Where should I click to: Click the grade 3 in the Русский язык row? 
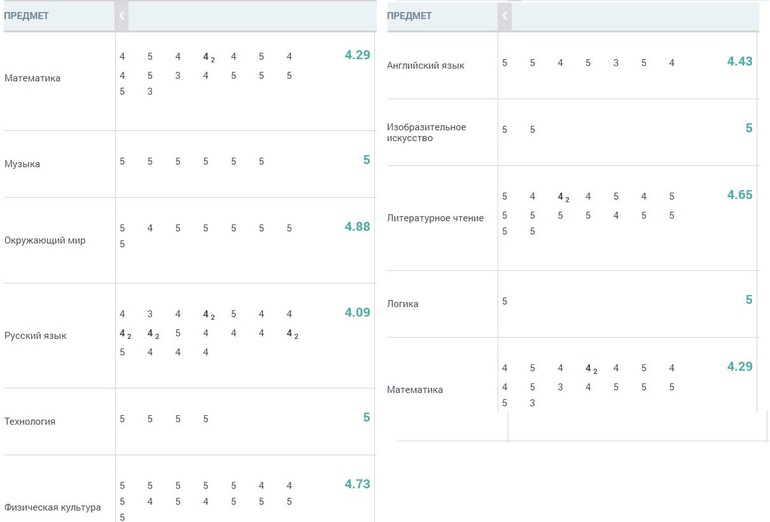(x=150, y=314)
